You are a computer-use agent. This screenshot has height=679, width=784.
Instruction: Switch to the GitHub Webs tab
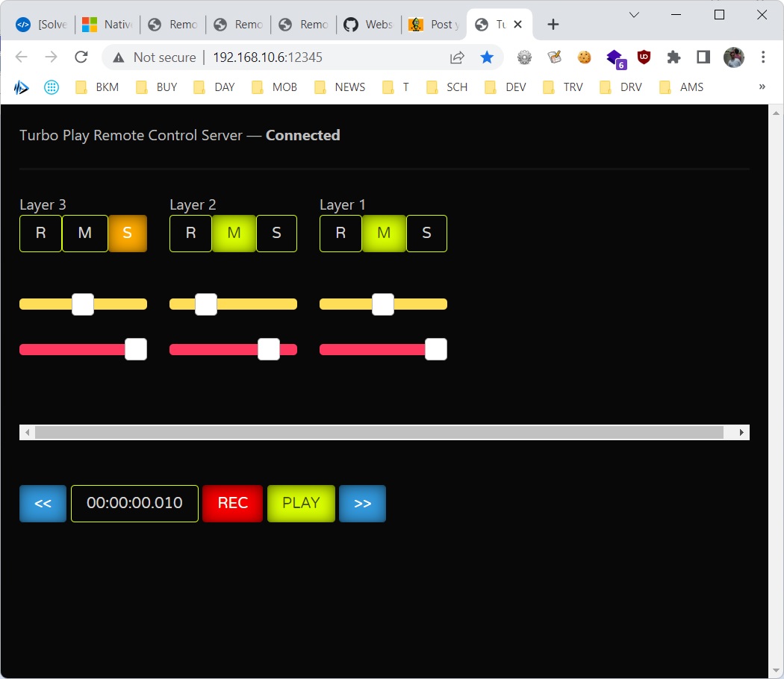tap(369, 25)
